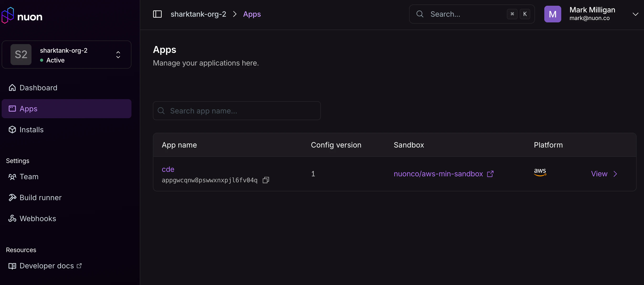Click the mark@nuon.co email text
The image size is (644, 285).
(589, 18)
